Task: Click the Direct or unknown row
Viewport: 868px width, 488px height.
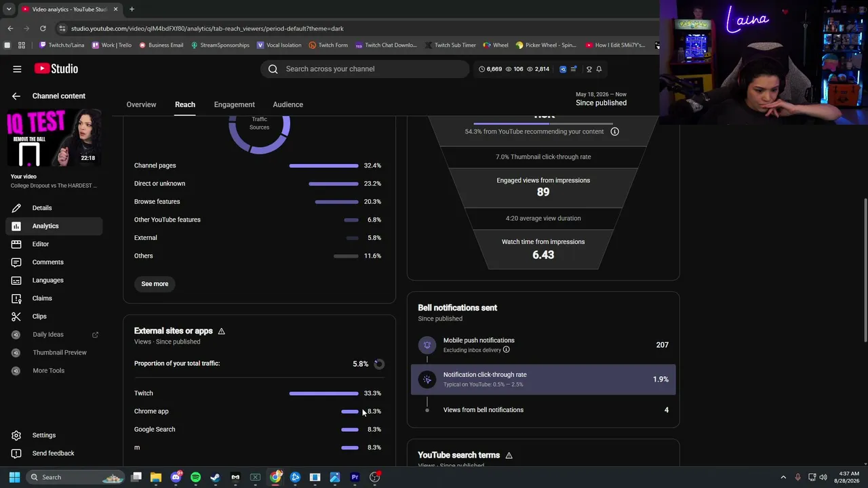Action: point(258,184)
